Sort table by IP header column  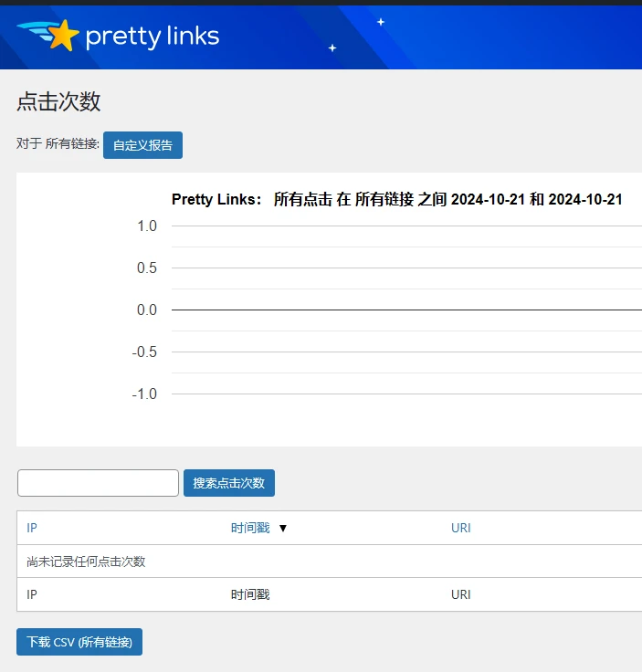[x=32, y=528]
